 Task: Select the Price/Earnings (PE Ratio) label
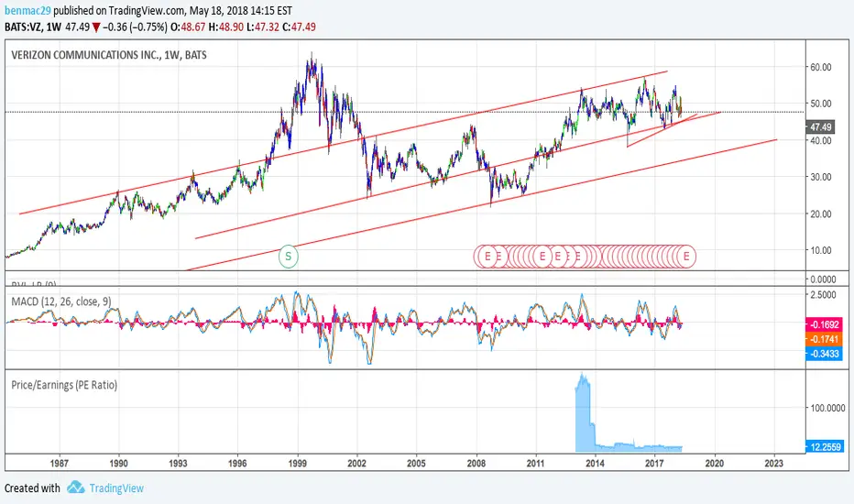64,385
